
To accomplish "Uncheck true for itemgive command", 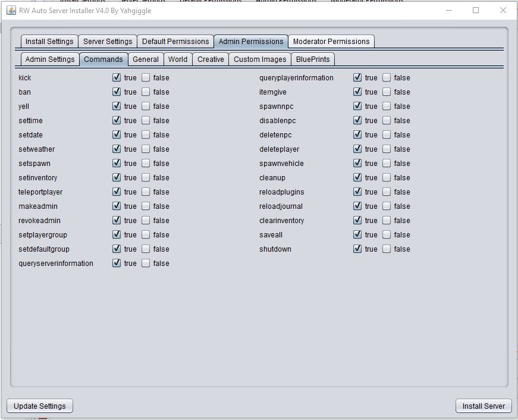I will tap(357, 92).
